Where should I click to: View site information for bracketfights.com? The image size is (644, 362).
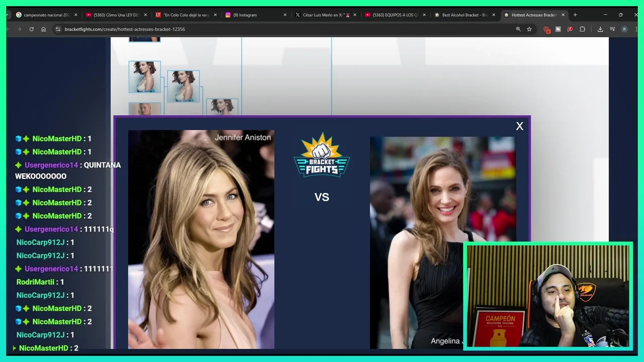[58, 29]
